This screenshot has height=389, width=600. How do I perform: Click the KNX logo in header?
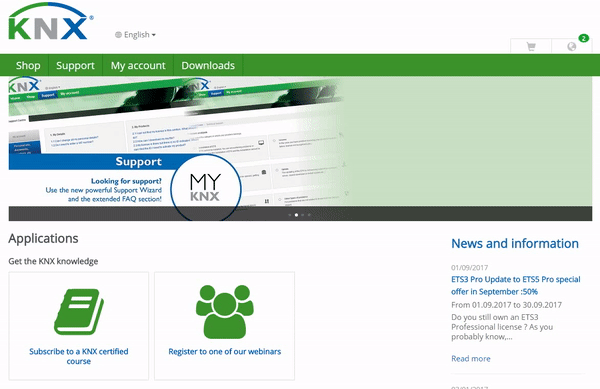[x=51, y=21]
